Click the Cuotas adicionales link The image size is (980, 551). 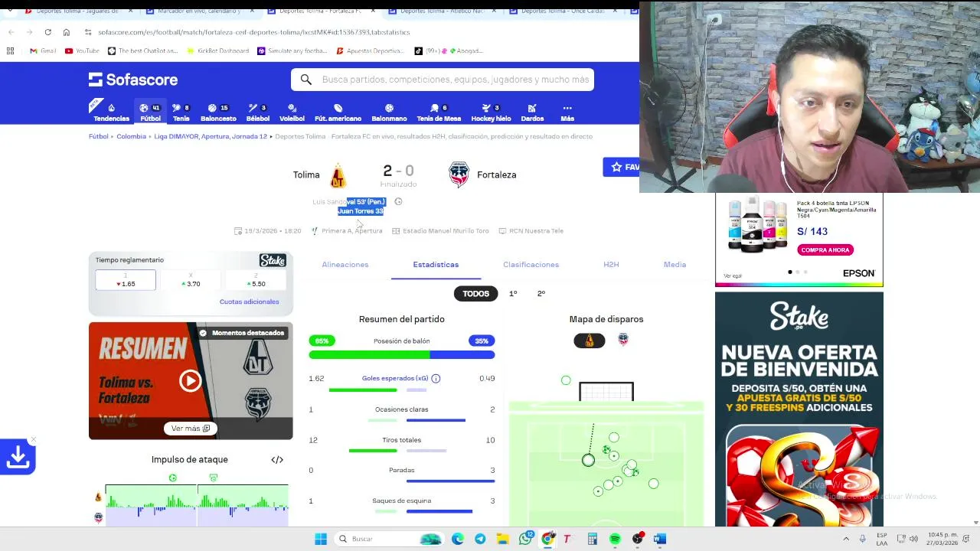coord(250,302)
